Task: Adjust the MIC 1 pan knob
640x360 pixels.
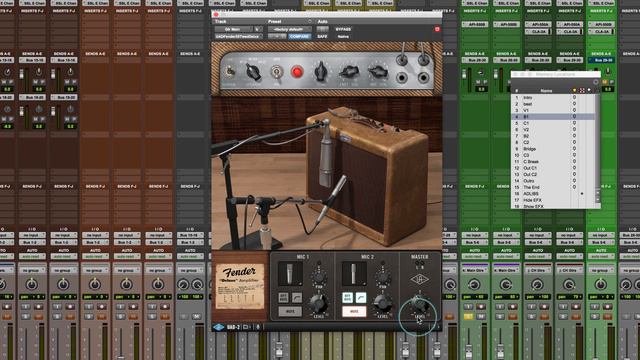Action: 319,276
